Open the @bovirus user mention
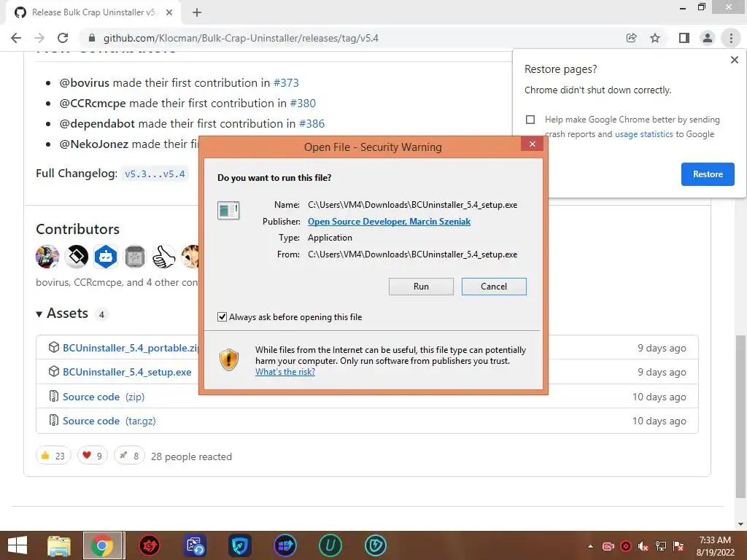The width and height of the screenshot is (747, 560). click(85, 83)
